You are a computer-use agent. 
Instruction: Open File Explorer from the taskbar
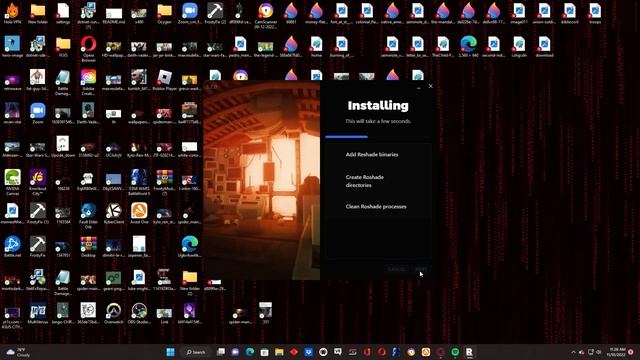click(x=279, y=352)
